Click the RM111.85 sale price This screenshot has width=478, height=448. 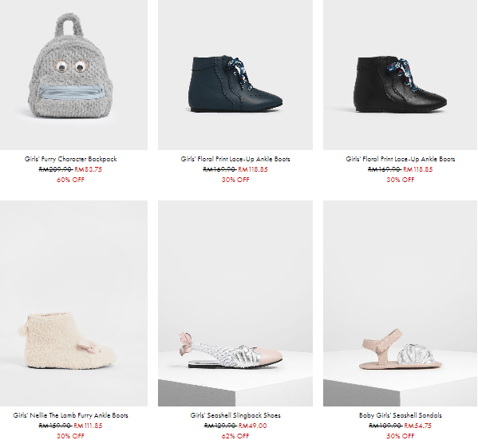point(88,426)
